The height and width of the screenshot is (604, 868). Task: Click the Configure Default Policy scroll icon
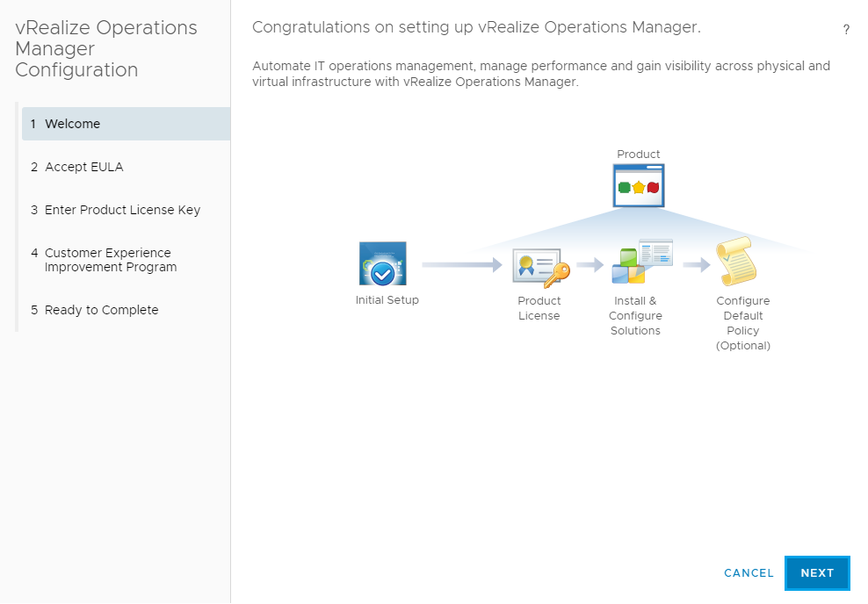[735, 262]
